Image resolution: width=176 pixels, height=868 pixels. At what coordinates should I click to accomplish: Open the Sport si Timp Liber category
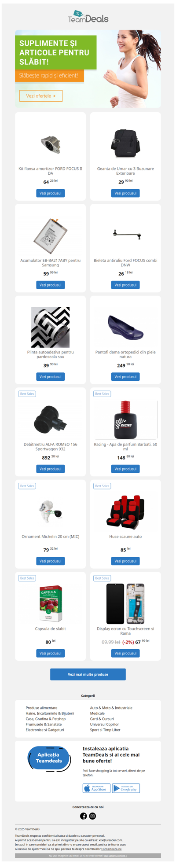(x=105, y=730)
